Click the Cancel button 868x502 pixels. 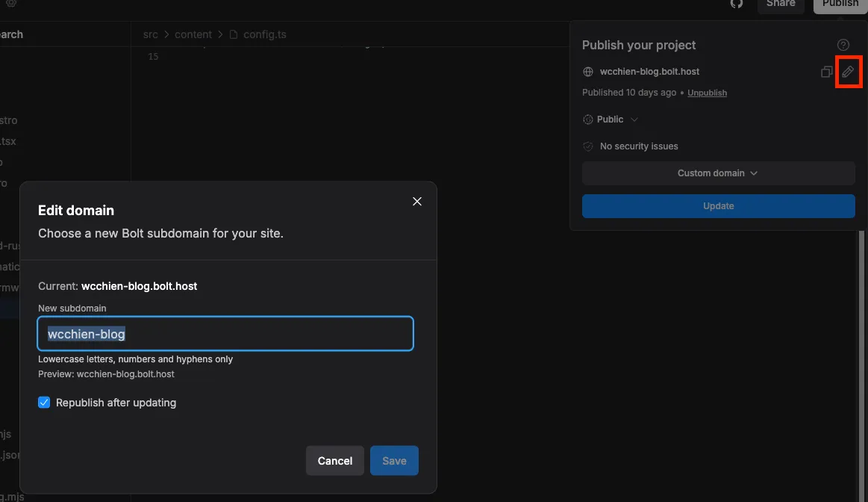335,460
